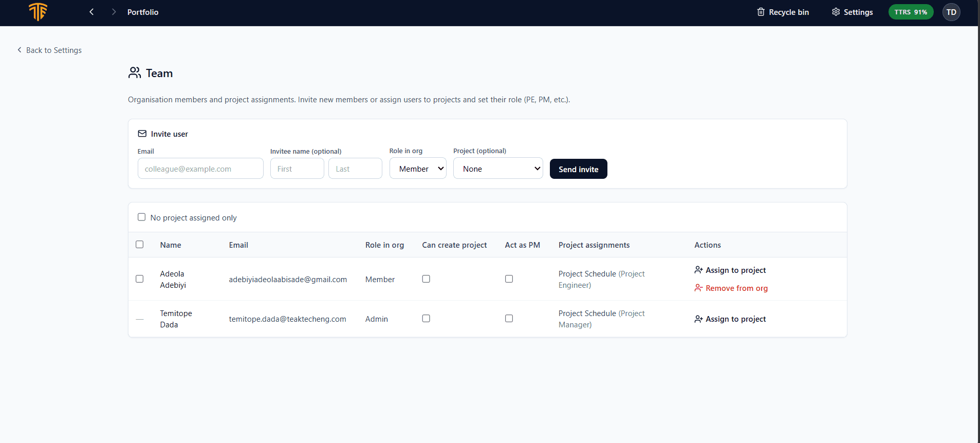Check Can create project for Adeola Adebiyi
The image size is (980, 443).
coord(426,279)
